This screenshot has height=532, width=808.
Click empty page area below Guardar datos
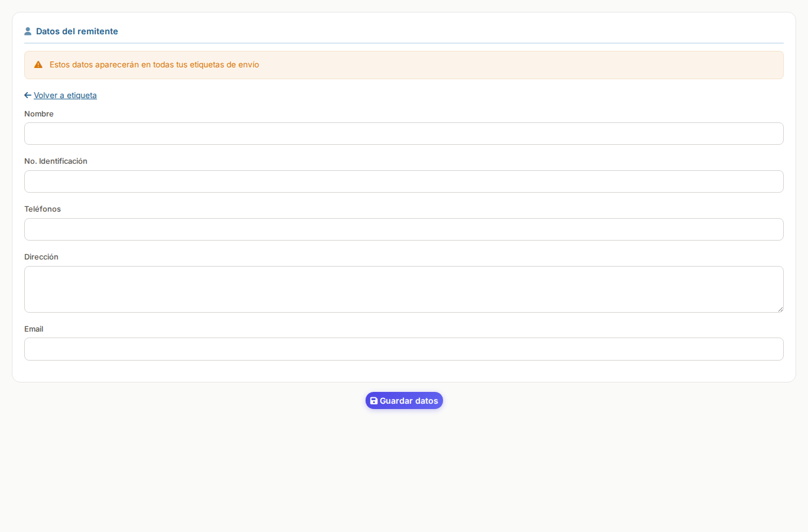click(x=404, y=473)
